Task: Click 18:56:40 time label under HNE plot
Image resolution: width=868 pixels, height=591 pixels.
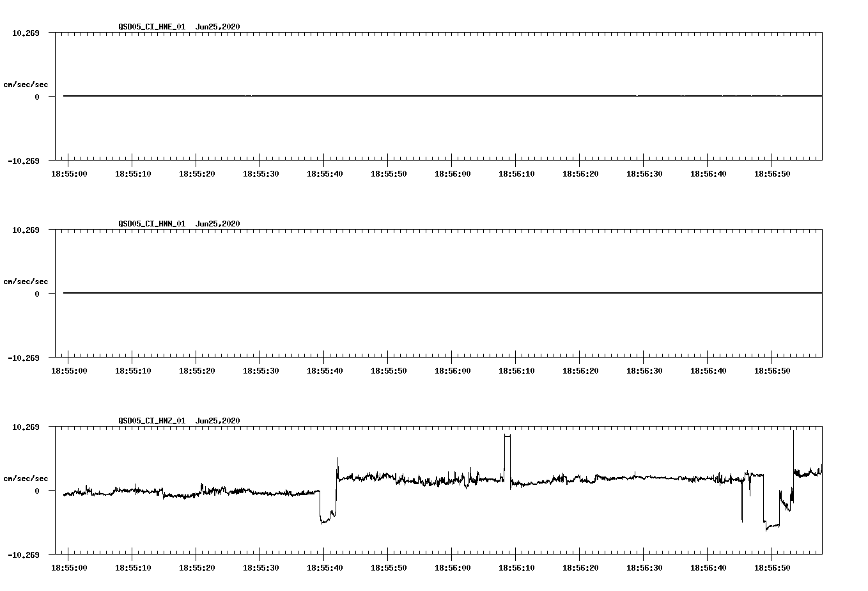Action: pyautogui.click(x=708, y=174)
